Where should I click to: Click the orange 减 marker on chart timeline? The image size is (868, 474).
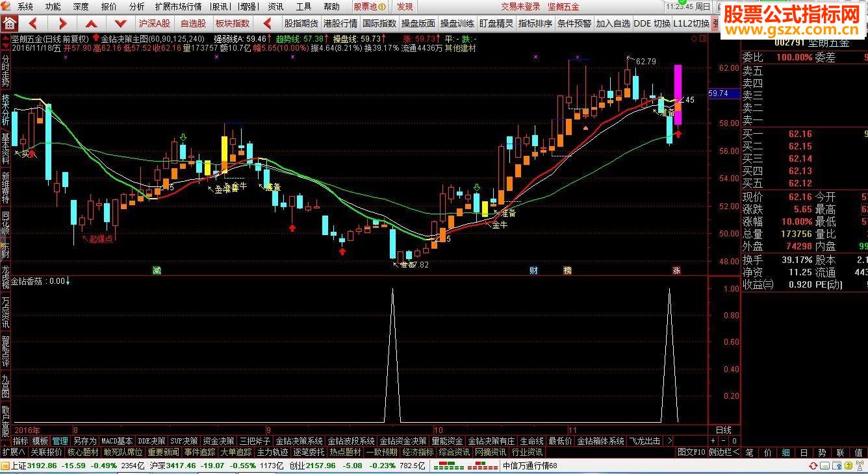point(157,270)
